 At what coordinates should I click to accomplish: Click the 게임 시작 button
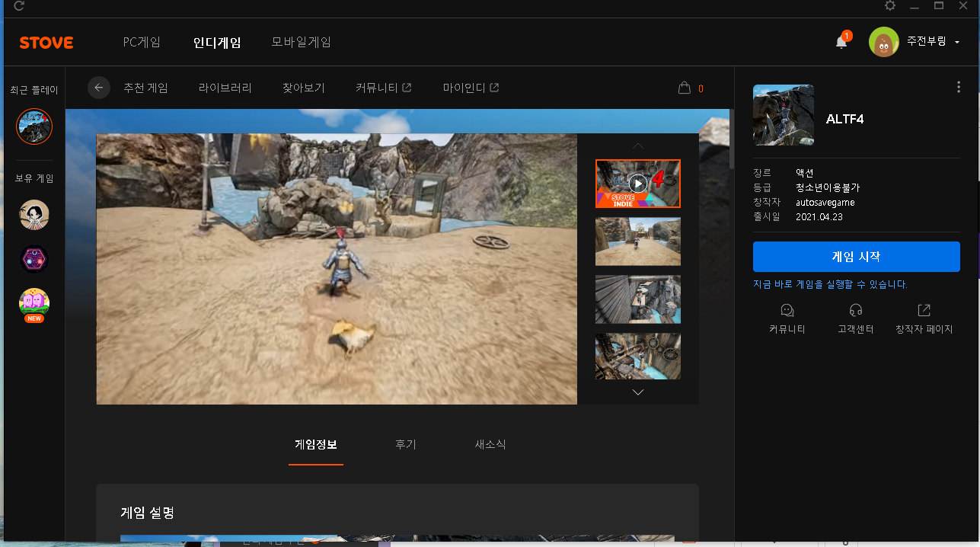(x=856, y=257)
